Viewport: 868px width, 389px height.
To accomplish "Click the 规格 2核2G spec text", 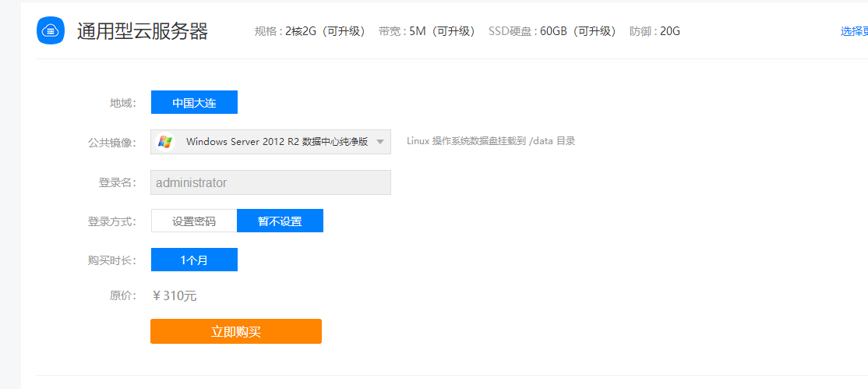I will [x=309, y=31].
